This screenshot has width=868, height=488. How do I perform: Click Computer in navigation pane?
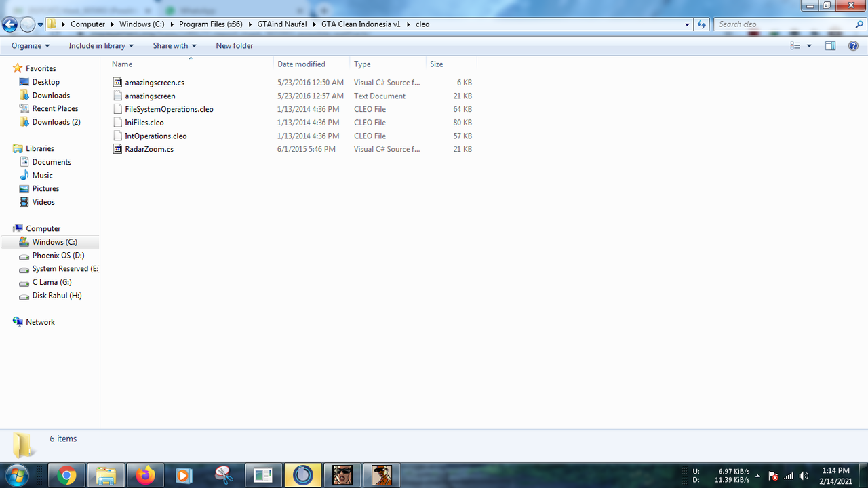pos(43,228)
